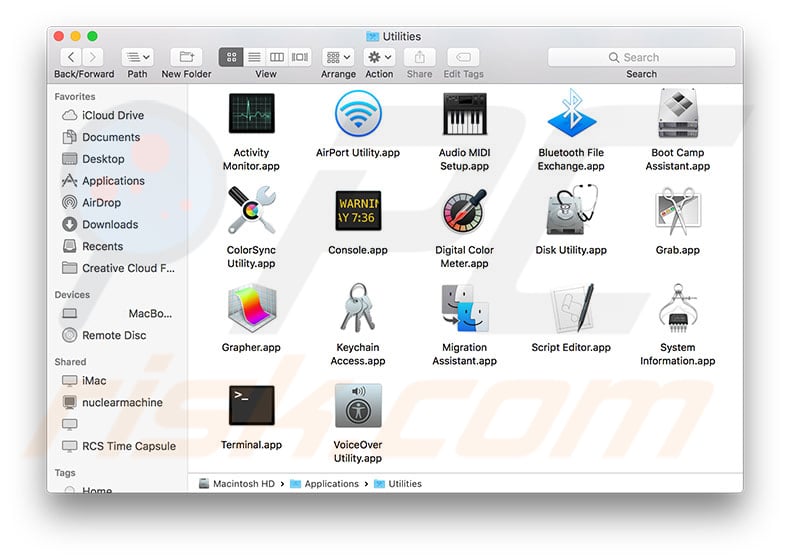Open Activity Monitor.app icon
790x560 pixels.
pos(251,113)
